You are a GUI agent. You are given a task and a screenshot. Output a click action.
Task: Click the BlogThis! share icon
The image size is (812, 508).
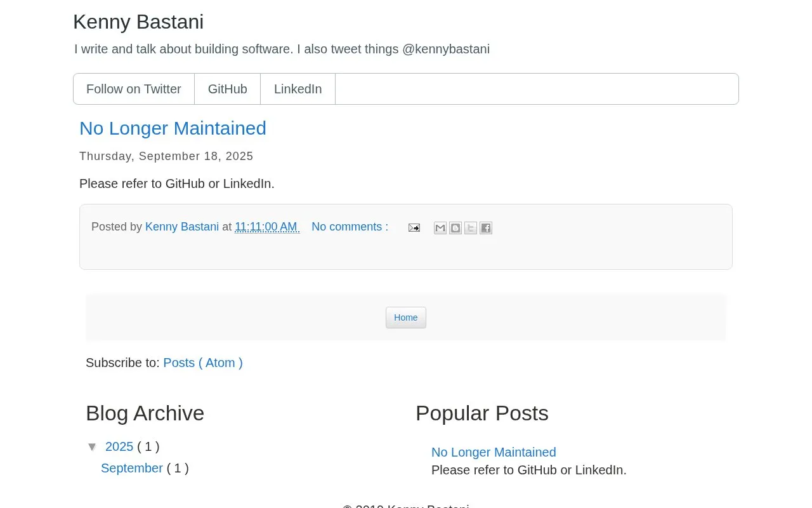click(x=455, y=228)
